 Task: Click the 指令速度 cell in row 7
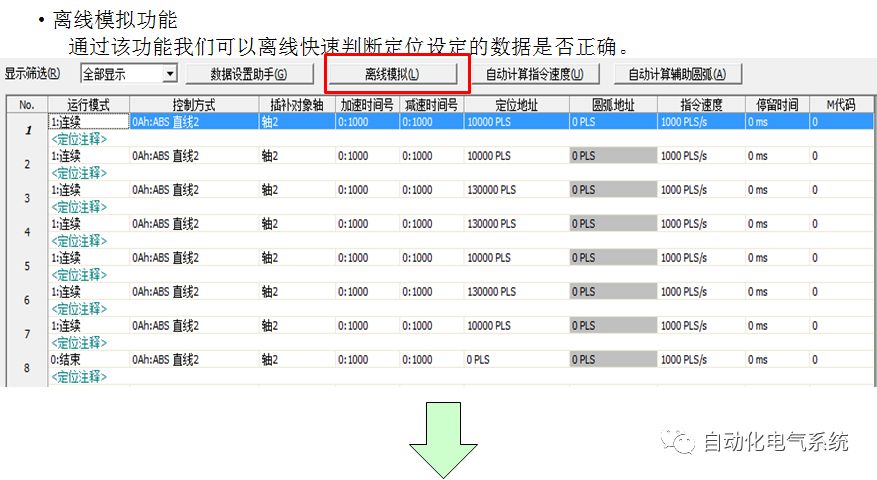700,325
